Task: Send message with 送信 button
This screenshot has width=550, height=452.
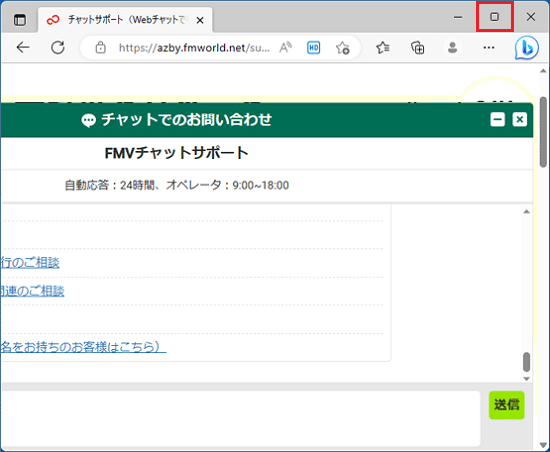Action: click(507, 405)
